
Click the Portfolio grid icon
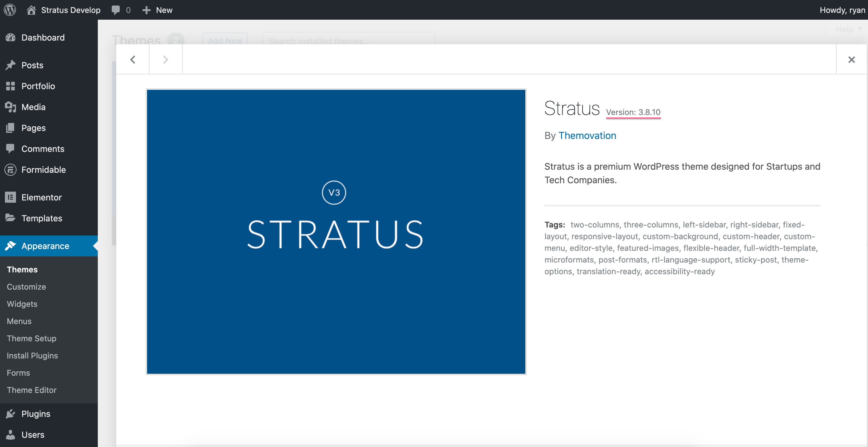click(10, 86)
